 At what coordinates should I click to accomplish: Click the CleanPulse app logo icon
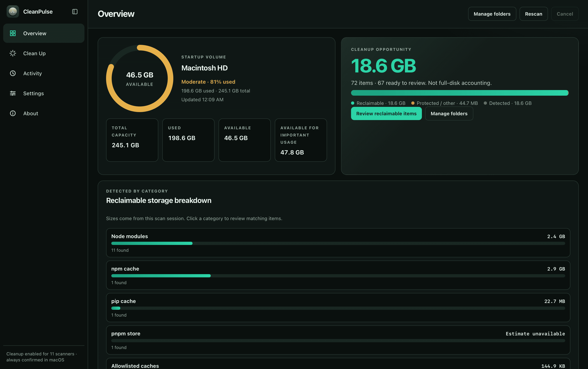click(x=13, y=11)
